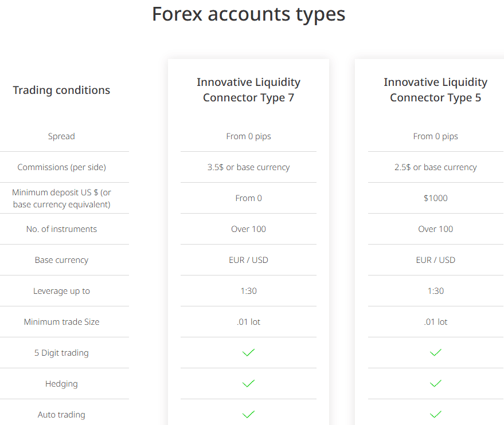Click the 1:30 leverage value under Type 7
This screenshot has width=504, height=425.
tap(248, 290)
